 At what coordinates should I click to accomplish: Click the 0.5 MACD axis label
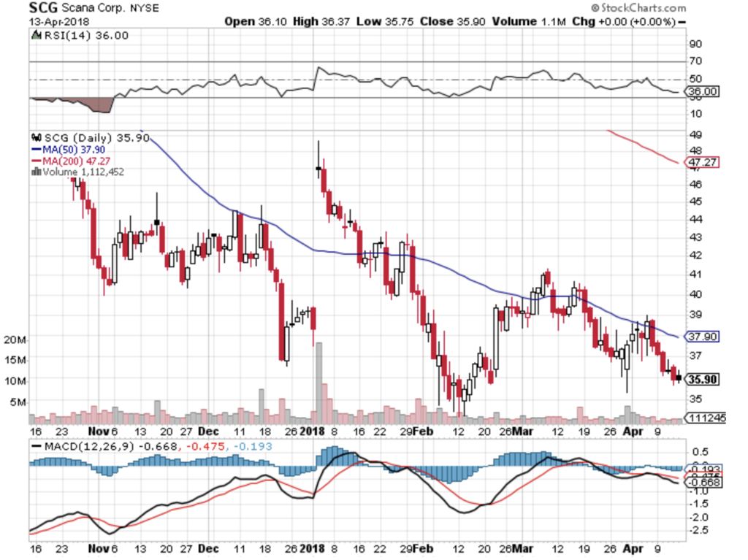(x=701, y=451)
